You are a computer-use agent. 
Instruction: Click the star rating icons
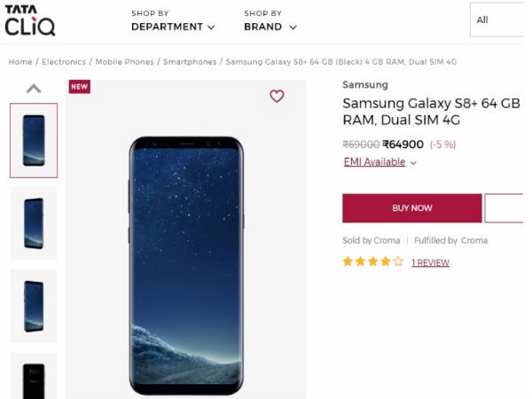[372, 262]
